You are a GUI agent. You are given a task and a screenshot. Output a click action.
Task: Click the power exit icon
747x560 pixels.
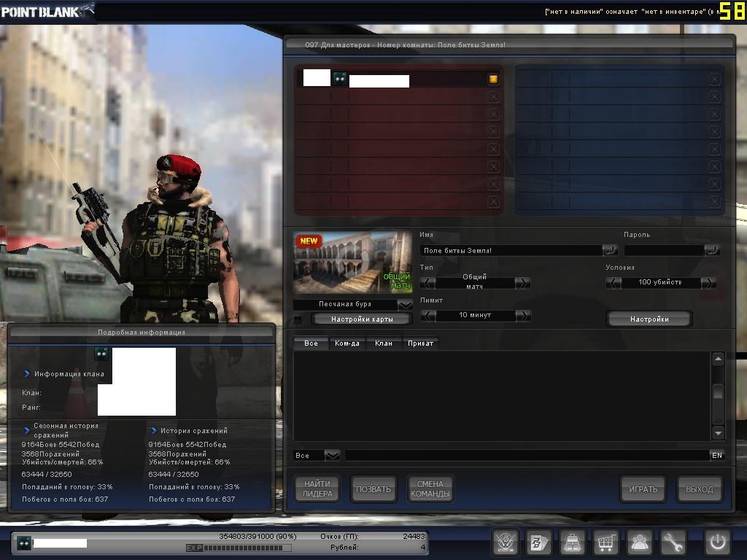pyautogui.click(x=716, y=542)
